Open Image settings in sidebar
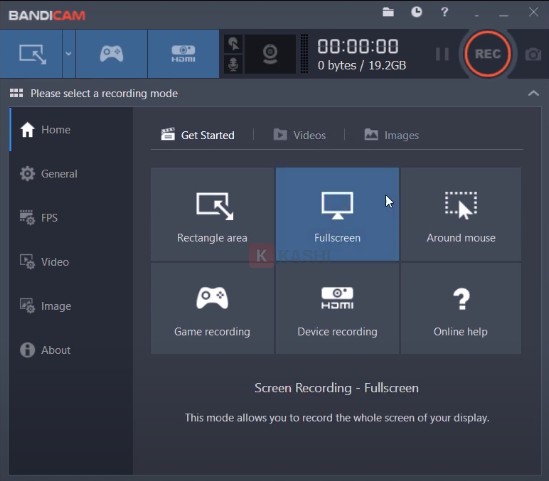 [x=71, y=306]
